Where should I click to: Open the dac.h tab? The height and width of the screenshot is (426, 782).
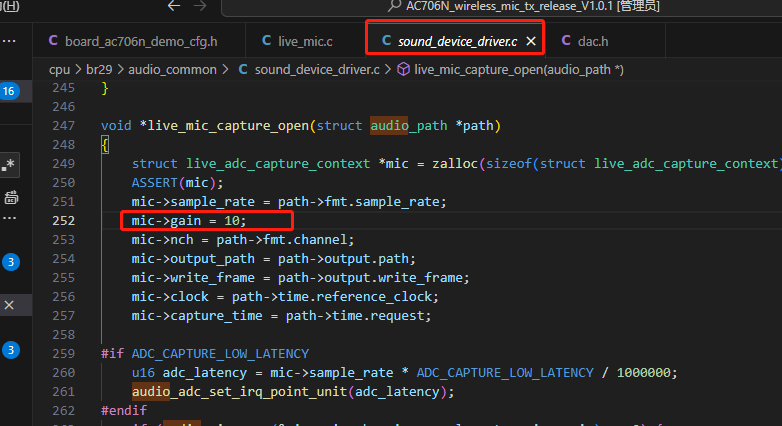click(x=592, y=41)
